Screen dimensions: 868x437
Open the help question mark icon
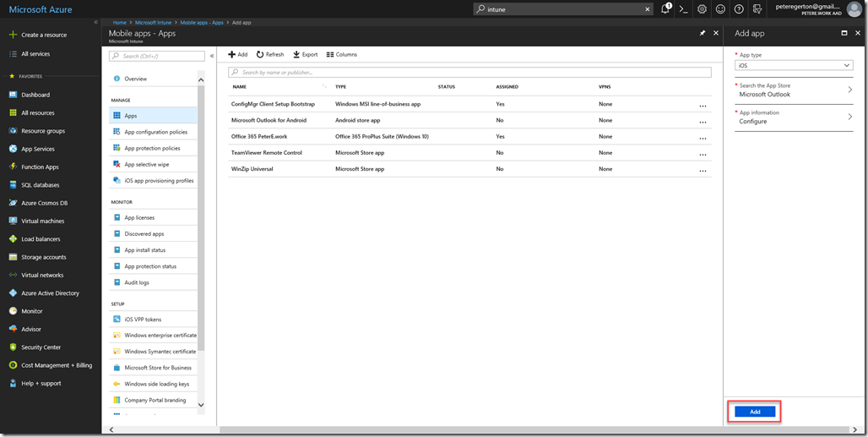(739, 9)
